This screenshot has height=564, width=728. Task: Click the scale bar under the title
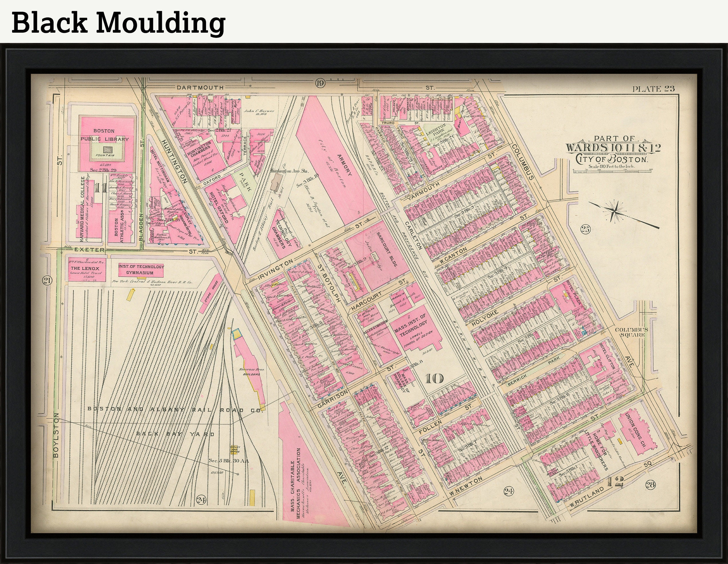[612, 171]
